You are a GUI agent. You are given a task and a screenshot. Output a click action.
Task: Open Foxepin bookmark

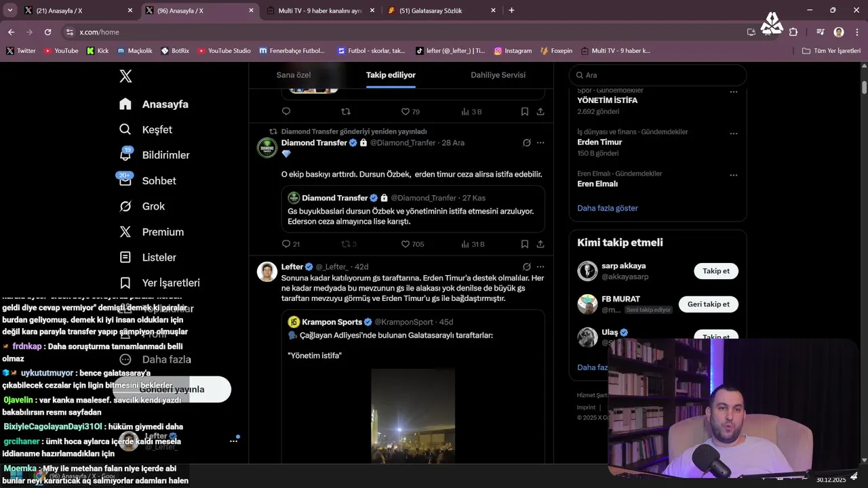tap(556, 51)
